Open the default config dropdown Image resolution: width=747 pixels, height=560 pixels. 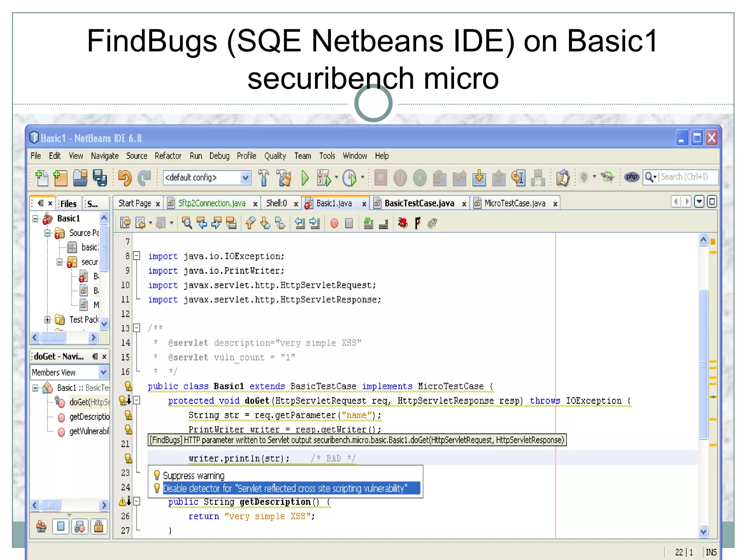[x=245, y=178]
